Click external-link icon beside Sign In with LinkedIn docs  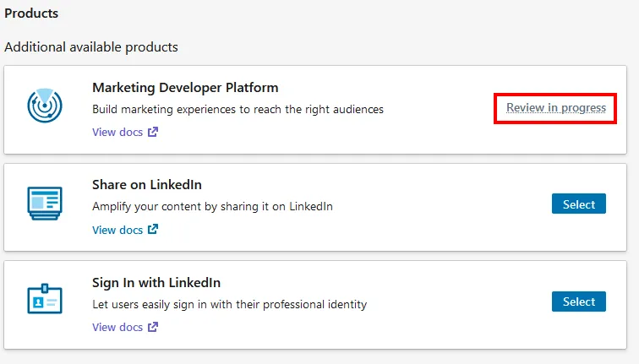153,327
